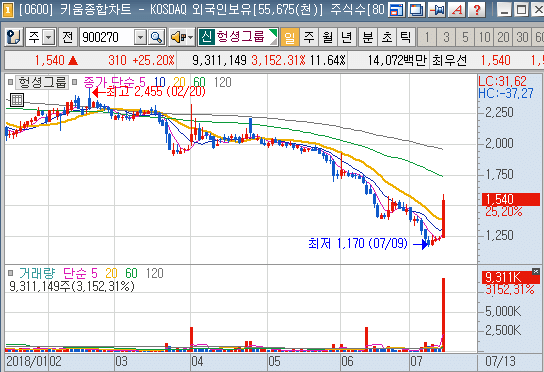The width and height of the screenshot is (544, 372).
Task: Click interval button 1
Action: coord(427,37)
